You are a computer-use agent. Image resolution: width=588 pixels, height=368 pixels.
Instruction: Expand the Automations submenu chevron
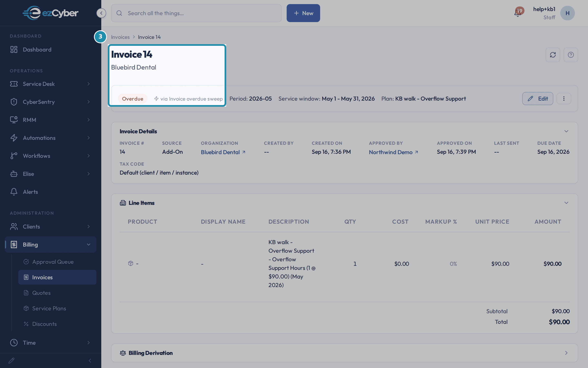click(89, 138)
